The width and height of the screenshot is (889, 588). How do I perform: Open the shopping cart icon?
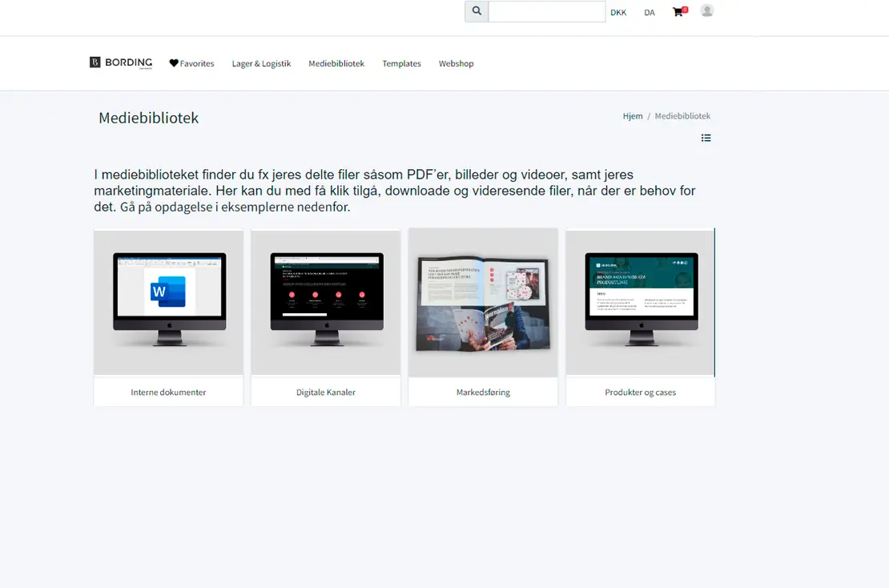[677, 12]
